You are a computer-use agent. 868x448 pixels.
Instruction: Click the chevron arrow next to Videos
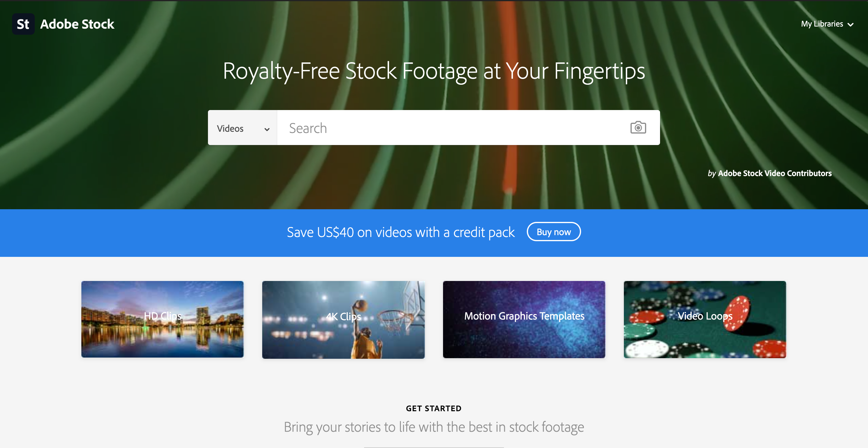267,129
